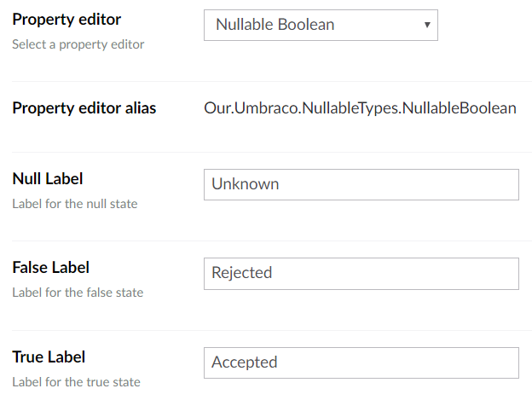Click the Our.Umbraco prefix of the alias value

pyautogui.click(x=251, y=108)
